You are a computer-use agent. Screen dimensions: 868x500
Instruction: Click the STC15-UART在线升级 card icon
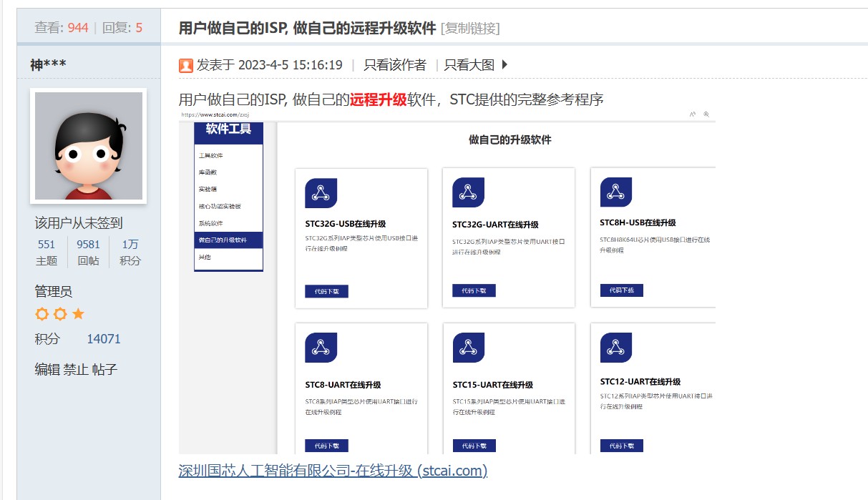(469, 348)
